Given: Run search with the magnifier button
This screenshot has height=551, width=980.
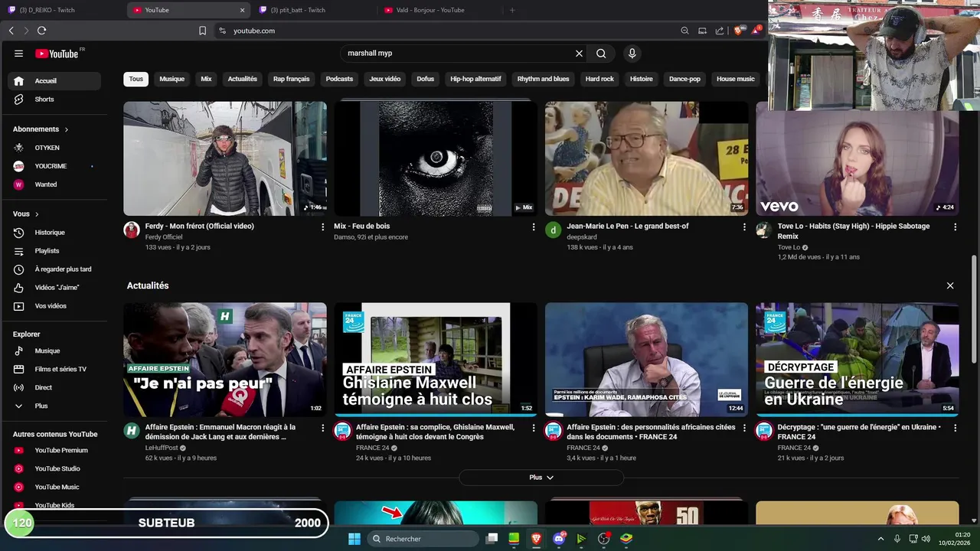Looking at the screenshot, I should coord(601,54).
